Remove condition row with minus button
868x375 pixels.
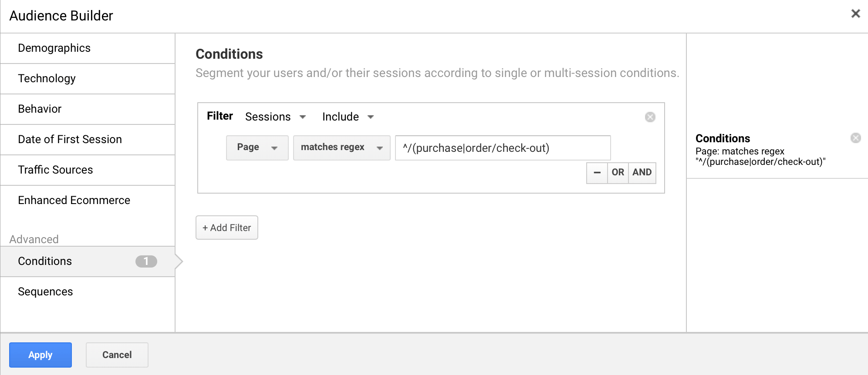(x=597, y=173)
